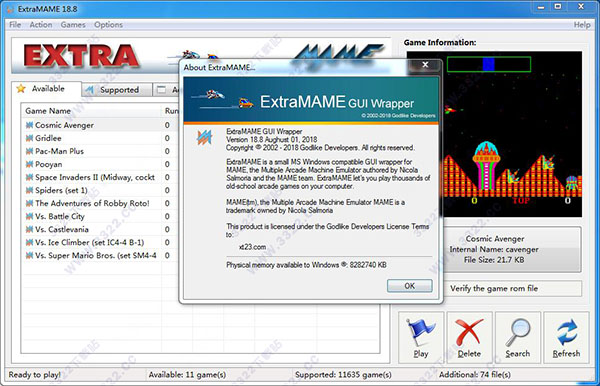Click Verify the game rom file
This screenshot has height=386, width=600.
[x=494, y=288]
